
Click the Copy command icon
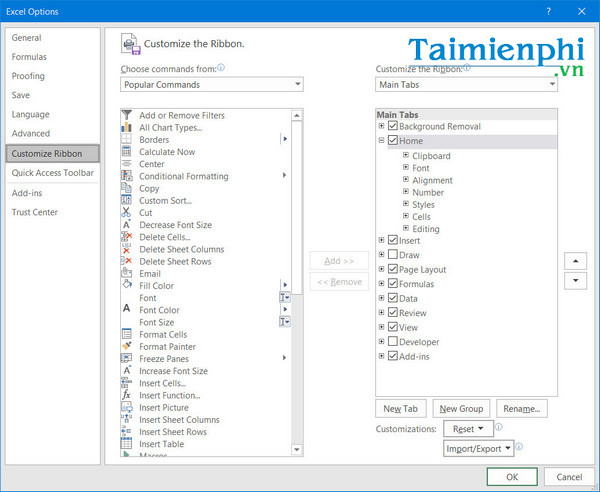(127, 188)
